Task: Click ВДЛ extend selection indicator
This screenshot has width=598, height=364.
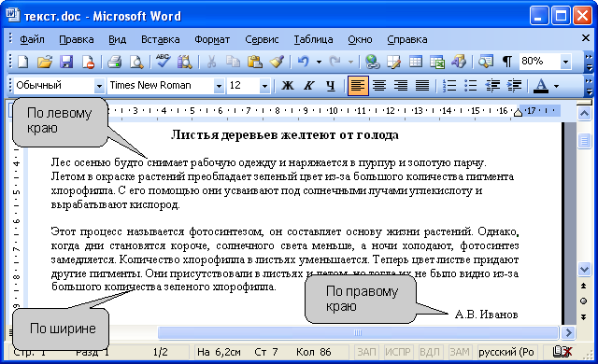Action: pyautogui.click(x=430, y=352)
